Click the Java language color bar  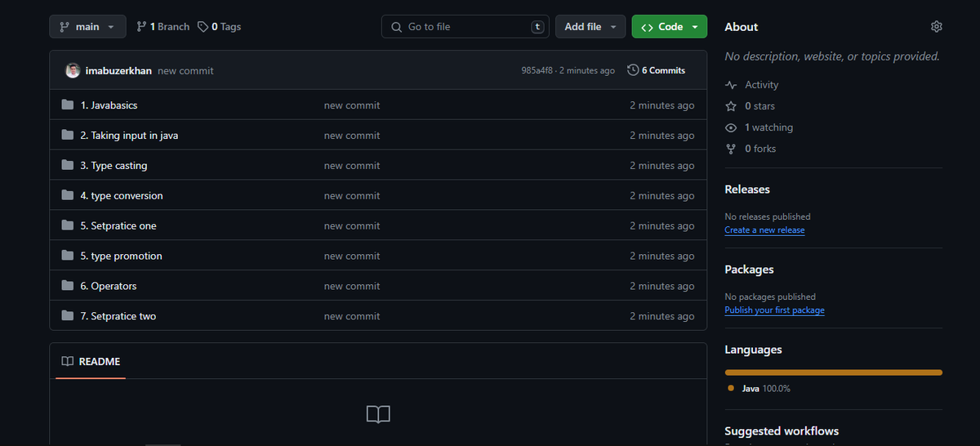tap(834, 372)
